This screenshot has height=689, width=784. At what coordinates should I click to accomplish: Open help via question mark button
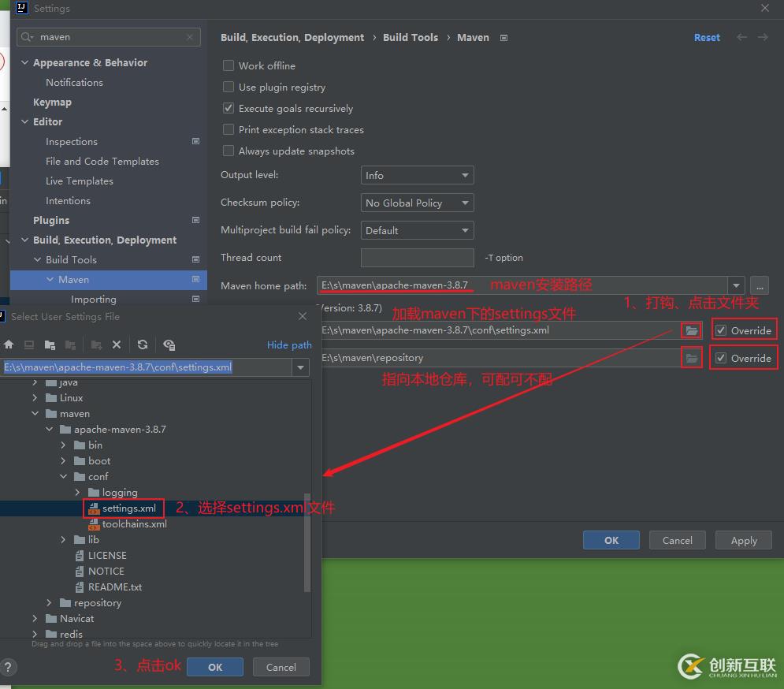(x=8, y=667)
